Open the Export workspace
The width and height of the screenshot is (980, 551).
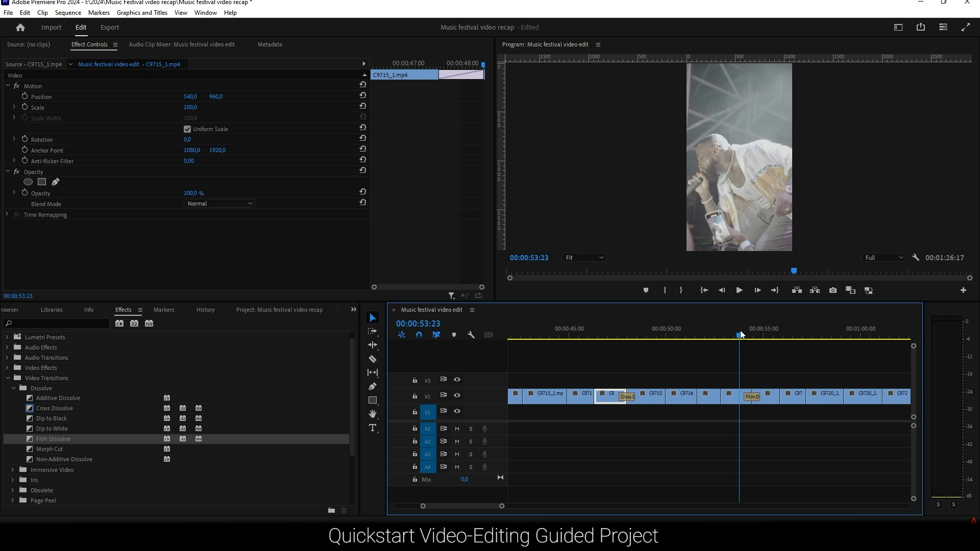(109, 28)
